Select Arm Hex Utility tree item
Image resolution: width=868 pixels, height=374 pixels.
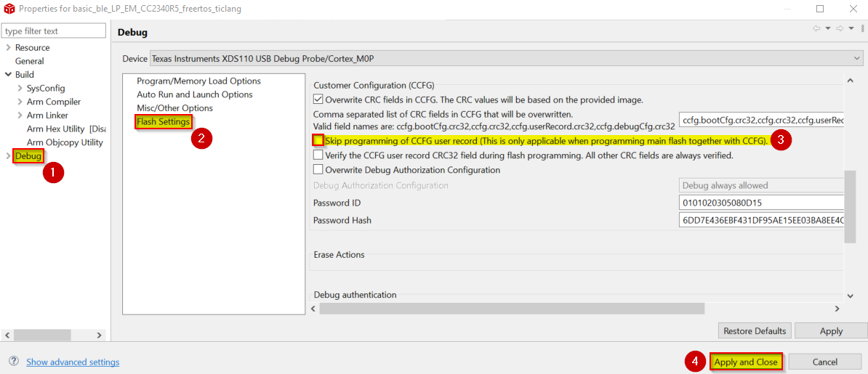(x=65, y=129)
